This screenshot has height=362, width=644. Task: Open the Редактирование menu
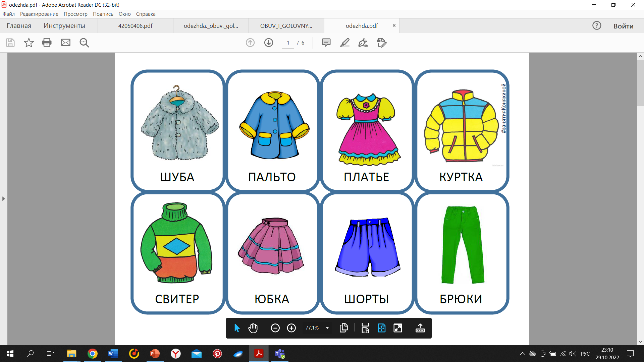tap(39, 14)
